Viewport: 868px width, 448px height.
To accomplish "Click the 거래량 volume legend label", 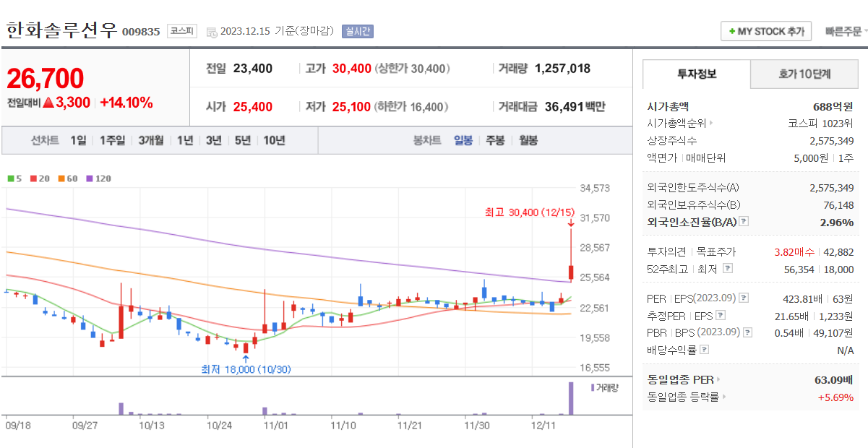I will click(x=605, y=388).
